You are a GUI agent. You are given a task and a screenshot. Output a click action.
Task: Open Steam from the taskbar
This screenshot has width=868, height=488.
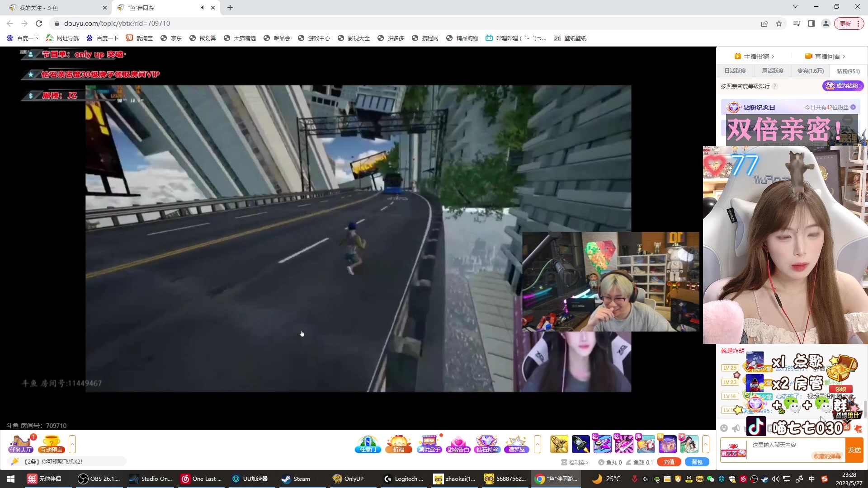click(296, 479)
